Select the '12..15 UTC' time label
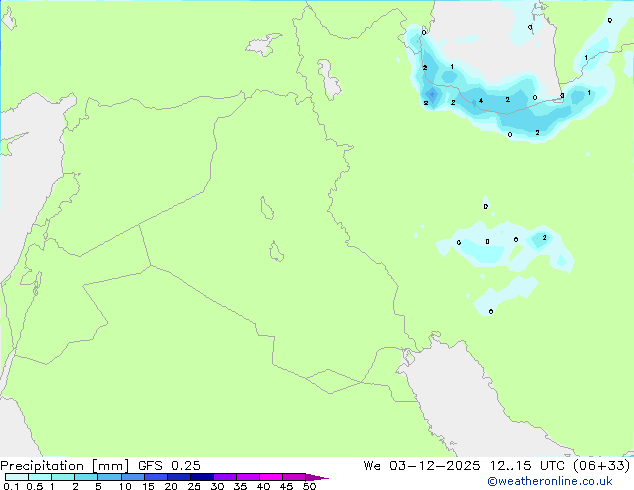The height and width of the screenshot is (490, 634). click(x=527, y=466)
